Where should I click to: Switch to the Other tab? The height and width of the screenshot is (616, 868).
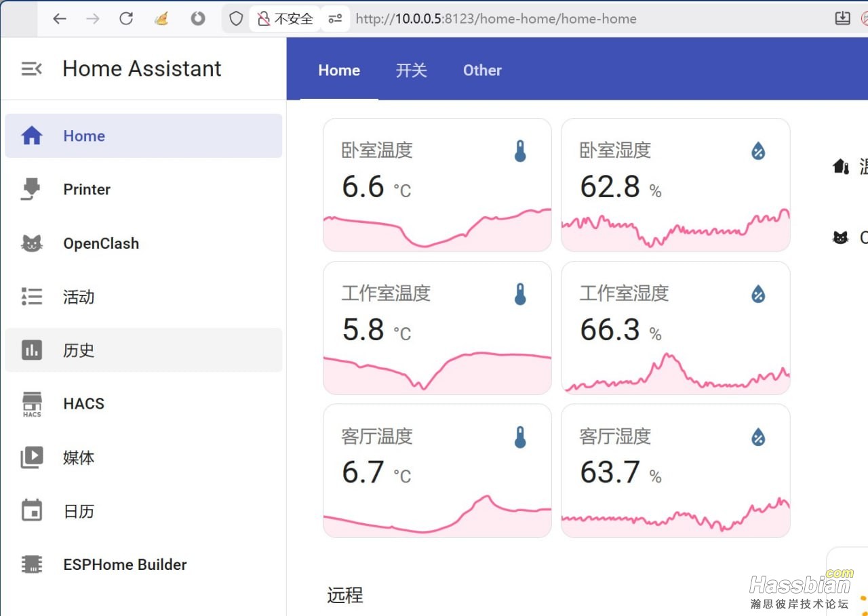(482, 70)
